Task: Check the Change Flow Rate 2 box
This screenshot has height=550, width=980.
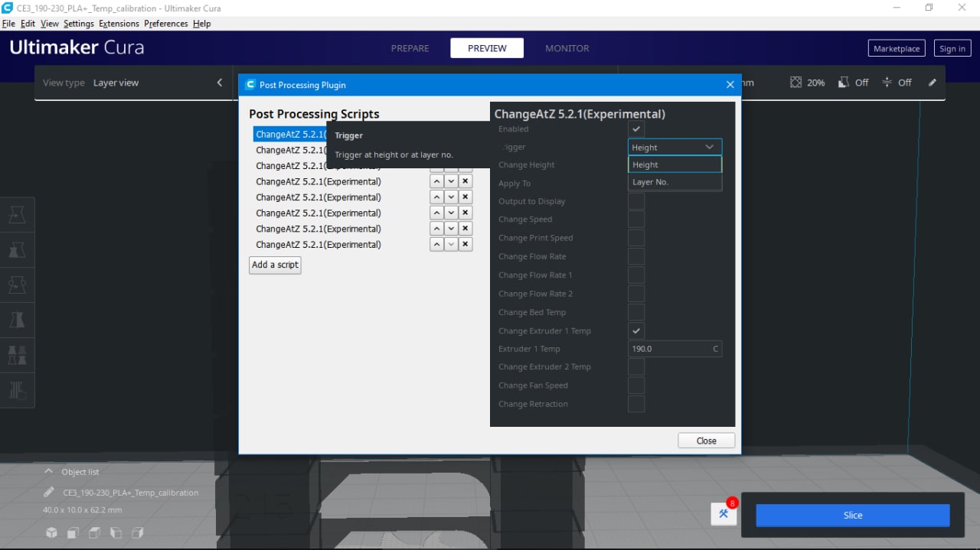Action: [636, 294]
